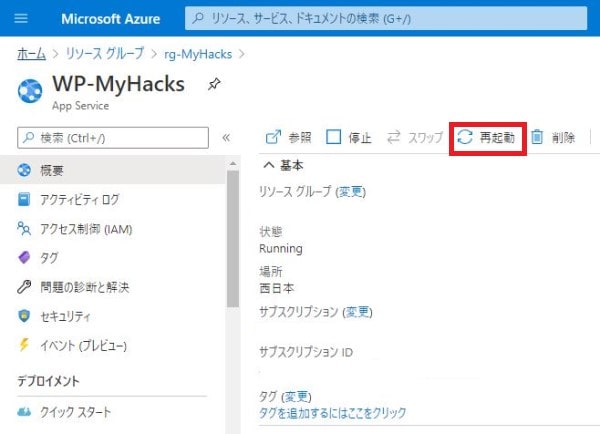This screenshot has width=600, height=434.
Task: Click the クイック スタート cloud icon
Action: click(24, 412)
